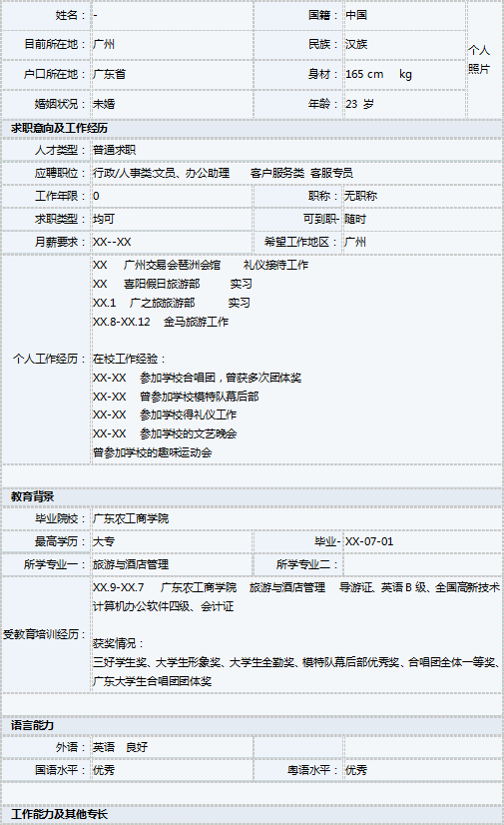Click the 户口所在地 value 广东省
The height and width of the screenshot is (825, 504).
coord(110,74)
